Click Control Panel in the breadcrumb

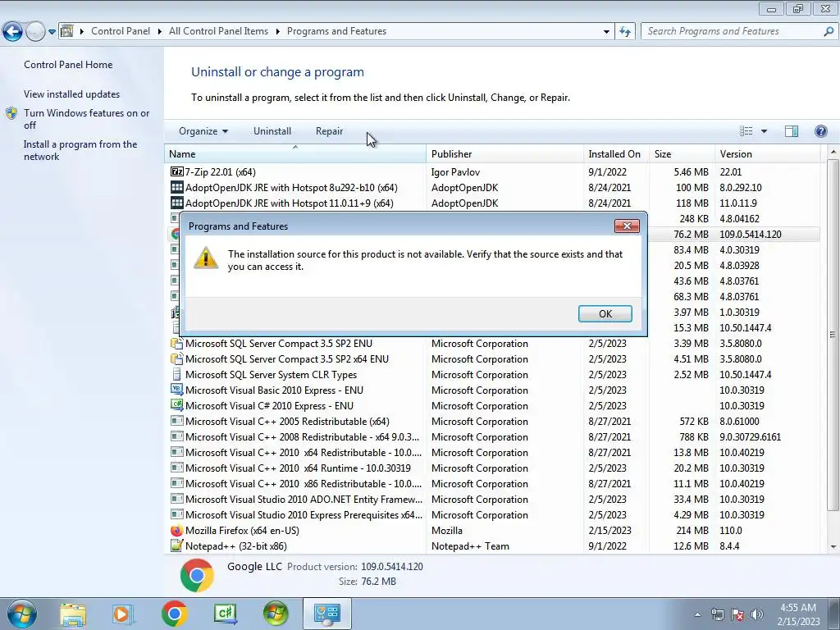[121, 31]
